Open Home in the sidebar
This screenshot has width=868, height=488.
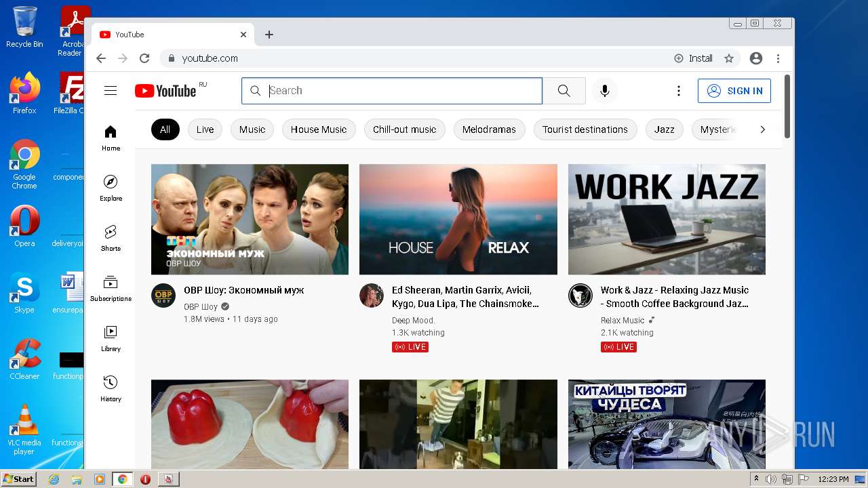(x=111, y=138)
